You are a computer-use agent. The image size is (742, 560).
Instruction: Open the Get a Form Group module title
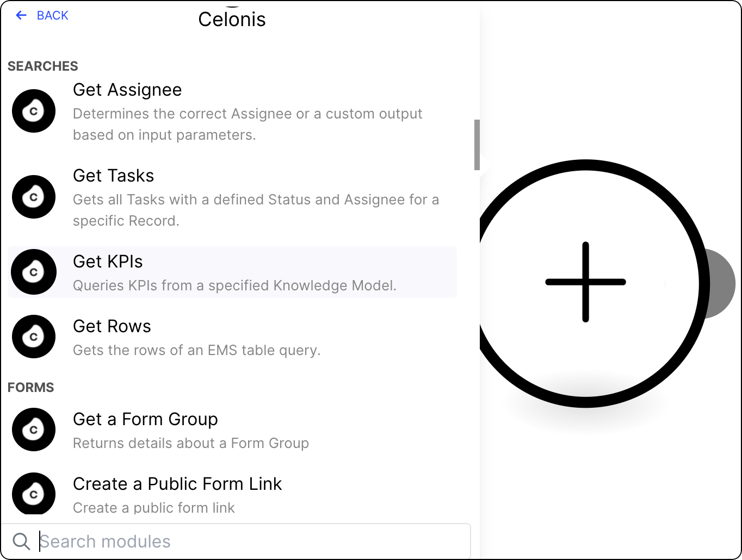pyautogui.click(x=145, y=419)
